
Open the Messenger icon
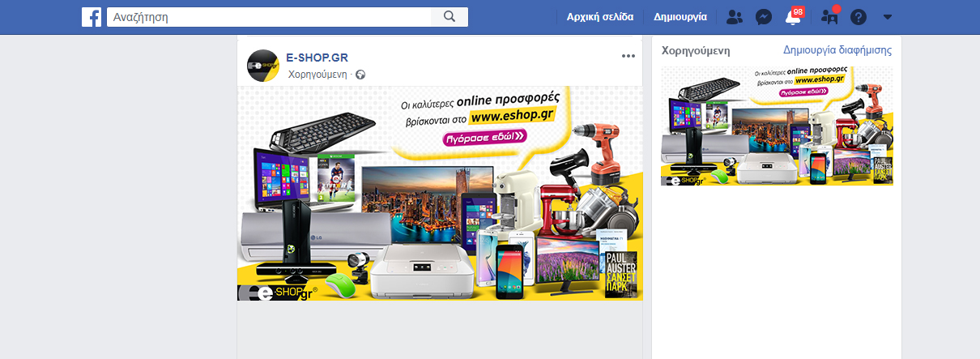(x=763, y=17)
